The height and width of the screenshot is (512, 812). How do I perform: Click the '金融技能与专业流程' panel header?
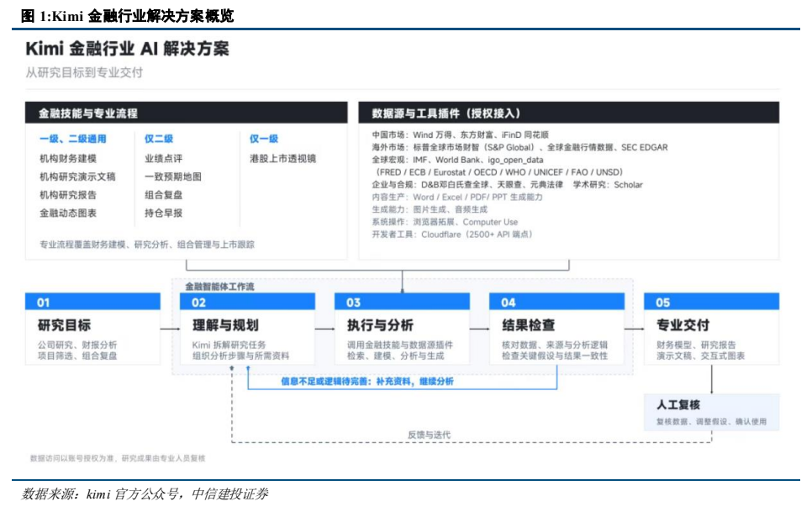click(186, 113)
